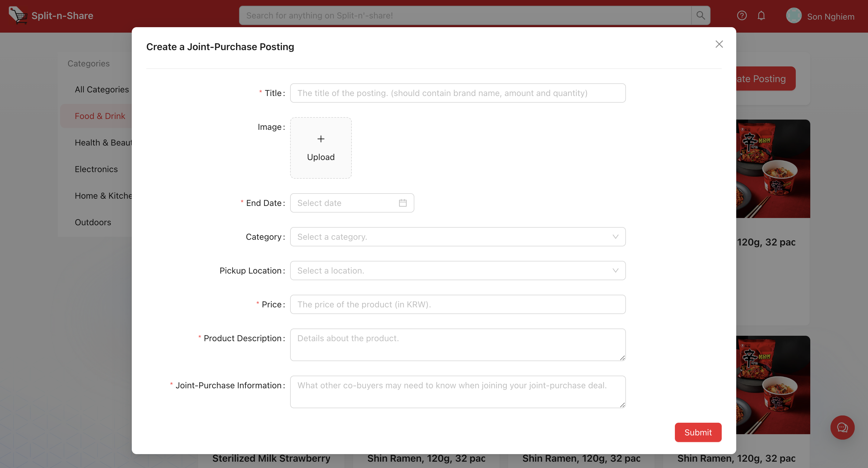Open the End Date calendar icon
Screen dimensions: 868x468
pos(403,203)
